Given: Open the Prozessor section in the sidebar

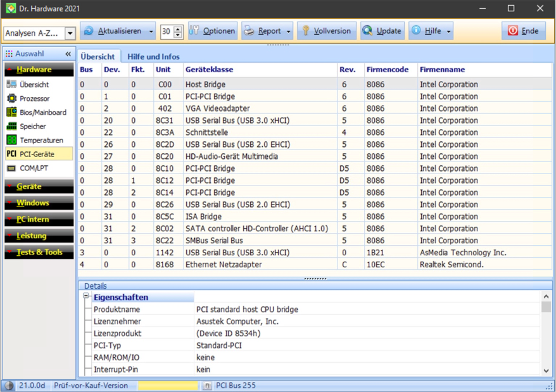Looking at the screenshot, I should 34,99.
